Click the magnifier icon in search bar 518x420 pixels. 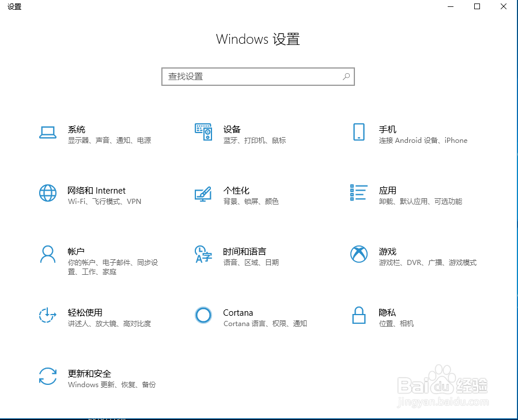click(x=346, y=76)
